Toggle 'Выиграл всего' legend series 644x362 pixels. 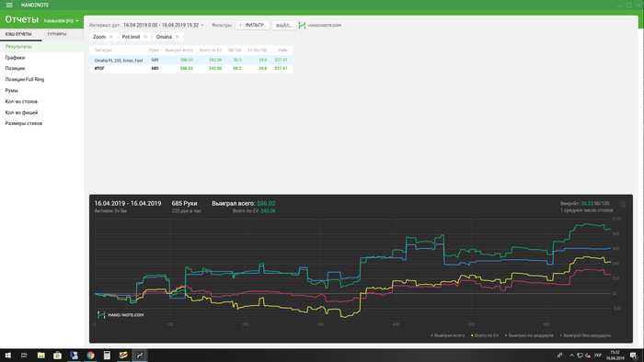tap(448, 335)
